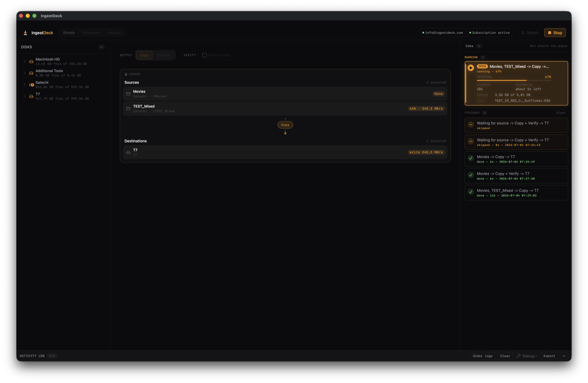Click the green dot before info@ingestdeck.com
Screen dimensions: 588x383
(423, 33)
